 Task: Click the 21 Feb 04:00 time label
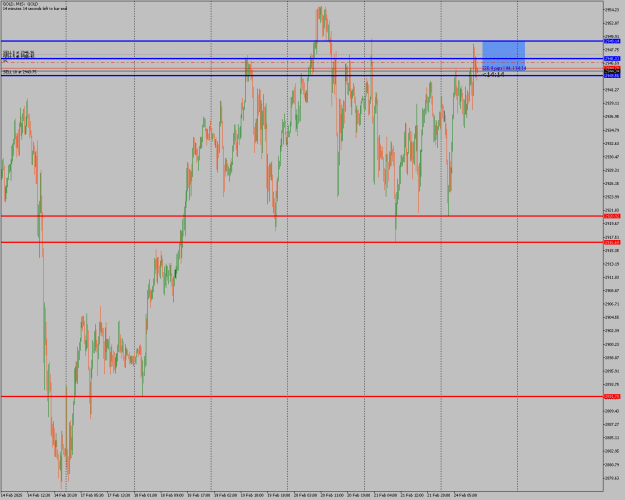[x=386, y=496]
